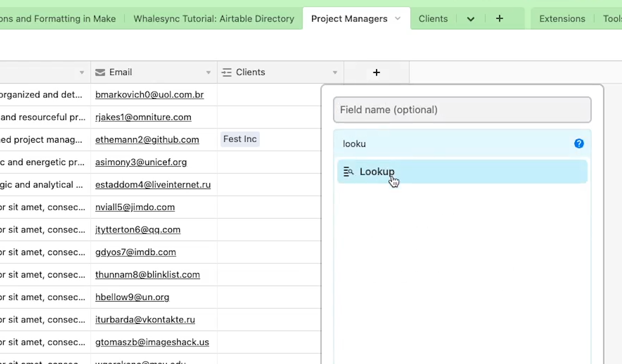Screen dimensions: 622x364
Task: Click the Clients column header
Action: [x=280, y=72]
